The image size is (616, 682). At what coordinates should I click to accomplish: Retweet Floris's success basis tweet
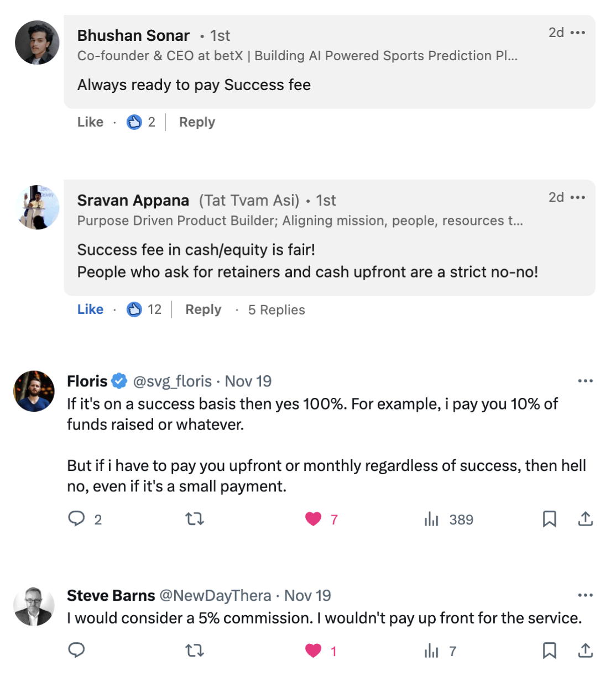194,518
